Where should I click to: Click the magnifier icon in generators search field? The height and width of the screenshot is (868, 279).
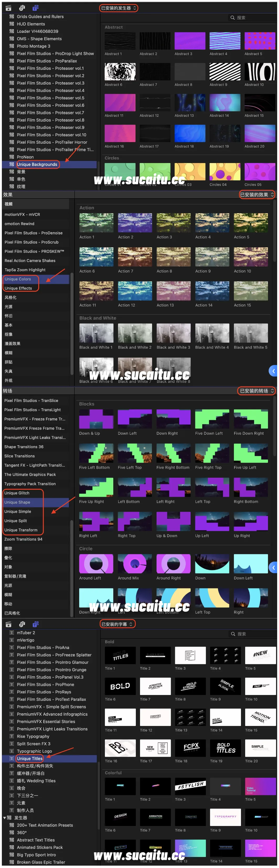[x=233, y=18]
